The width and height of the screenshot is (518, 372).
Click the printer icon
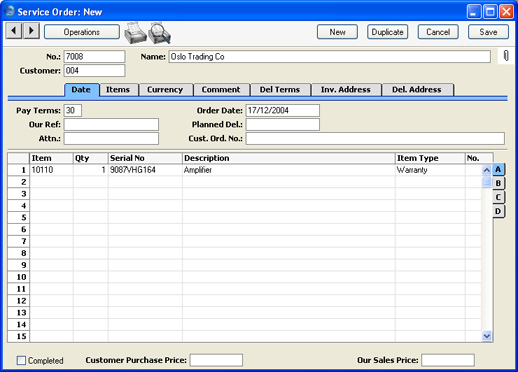tap(135, 33)
